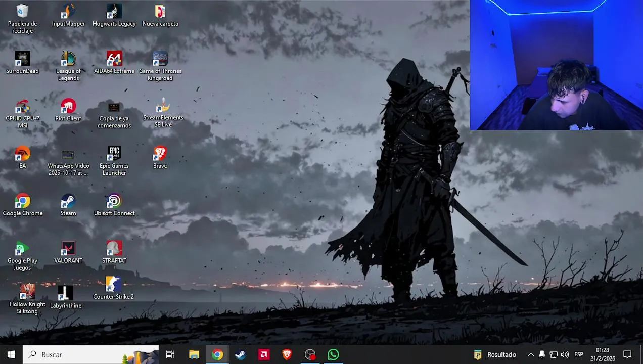
Task: Select the Labyrinthine desktop shortcut
Action: [66, 297]
